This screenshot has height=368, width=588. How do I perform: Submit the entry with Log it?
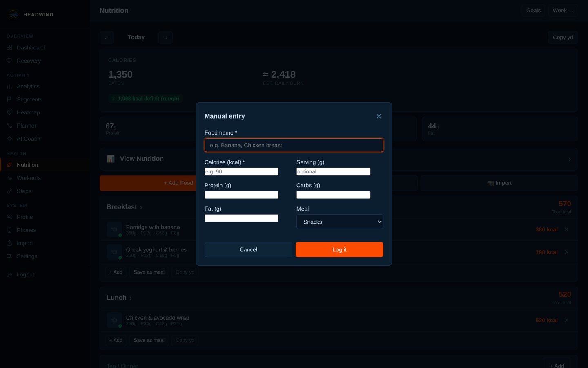tap(339, 249)
